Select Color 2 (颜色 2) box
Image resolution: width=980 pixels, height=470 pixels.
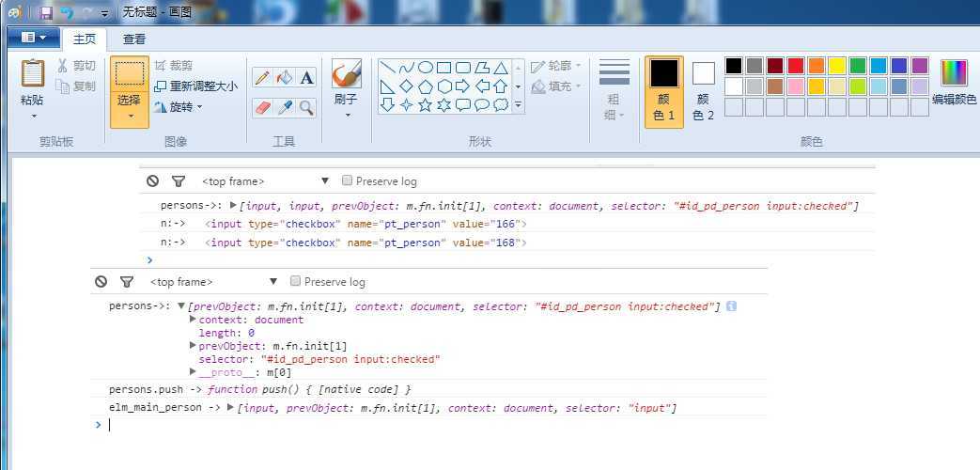pos(703,92)
